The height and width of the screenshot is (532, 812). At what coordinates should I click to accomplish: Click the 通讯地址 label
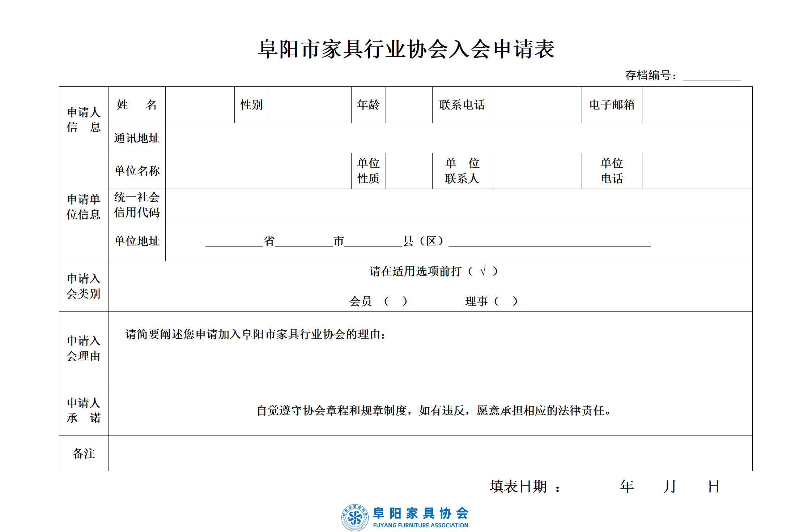tap(137, 138)
